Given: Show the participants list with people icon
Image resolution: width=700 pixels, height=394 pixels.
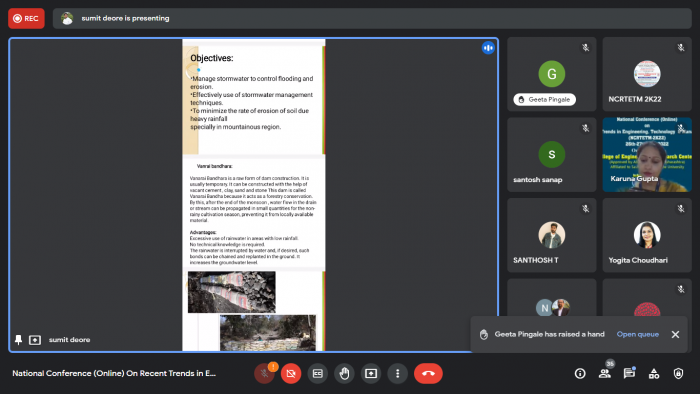Looking at the screenshot, I should pyautogui.click(x=604, y=373).
